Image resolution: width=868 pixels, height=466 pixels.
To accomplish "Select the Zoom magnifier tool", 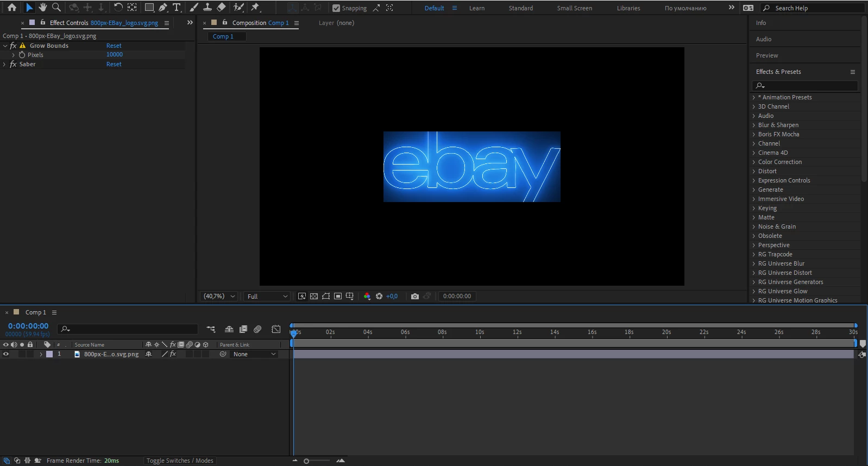I will pyautogui.click(x=56, y=8).
